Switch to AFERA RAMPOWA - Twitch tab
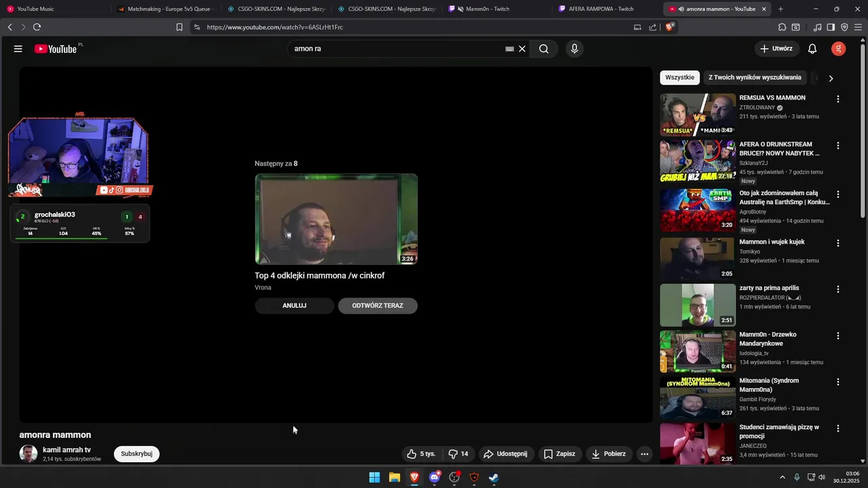This screenshot has width=868, height=488. (608, 9)
